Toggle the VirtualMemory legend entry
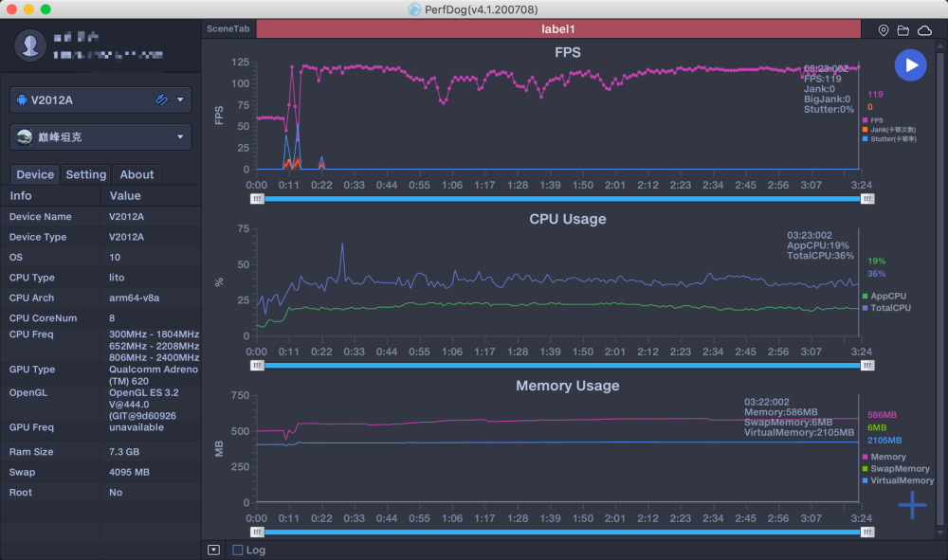948x560 pixels. click(x=898, y=480)
